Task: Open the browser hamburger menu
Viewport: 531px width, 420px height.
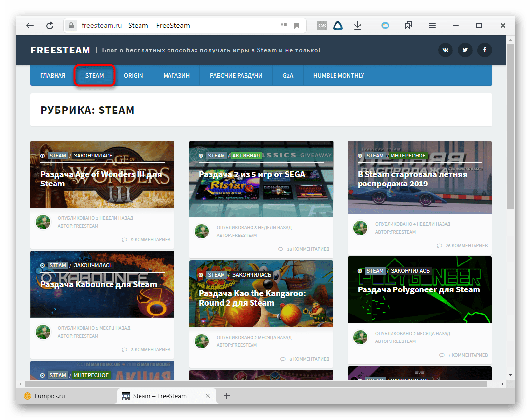Action: [x=432, y=26]
